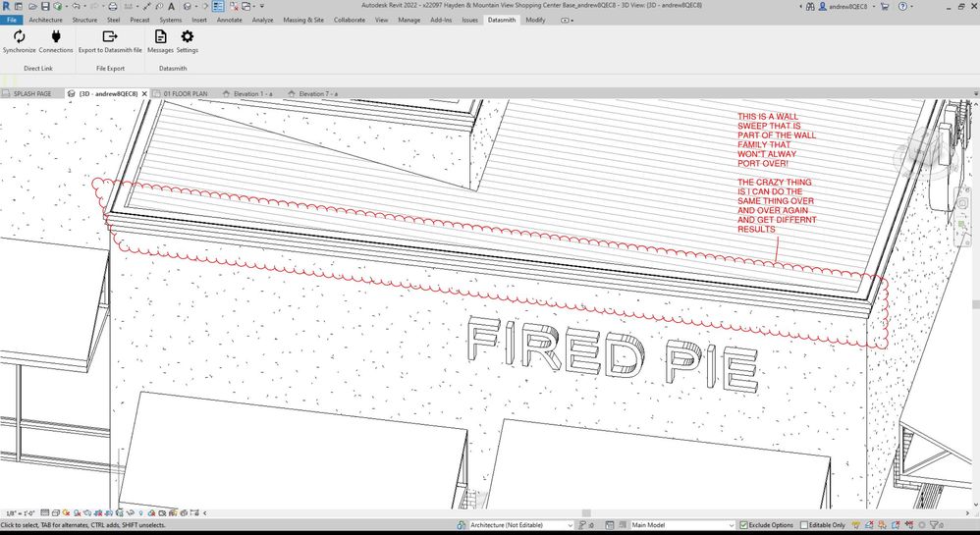Open Datasmith Settings gear

187,37
